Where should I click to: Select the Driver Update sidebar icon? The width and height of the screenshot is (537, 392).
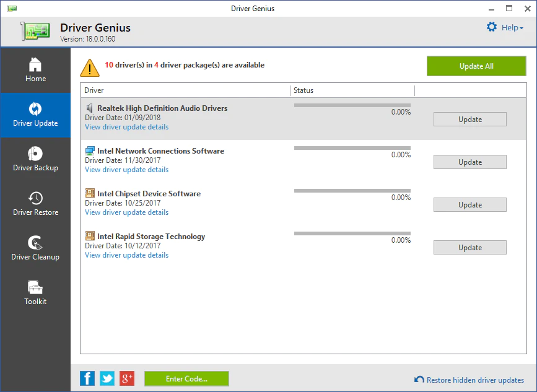(35, 109)
